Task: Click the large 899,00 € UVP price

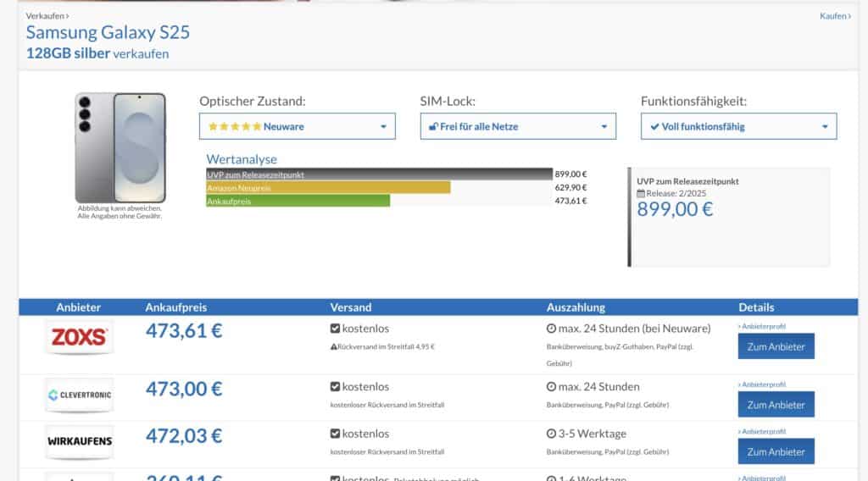Action: (675, 209)
